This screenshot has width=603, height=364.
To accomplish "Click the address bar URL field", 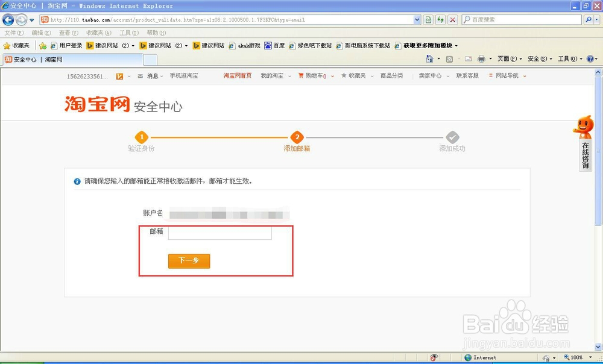I will click(227, 20).
